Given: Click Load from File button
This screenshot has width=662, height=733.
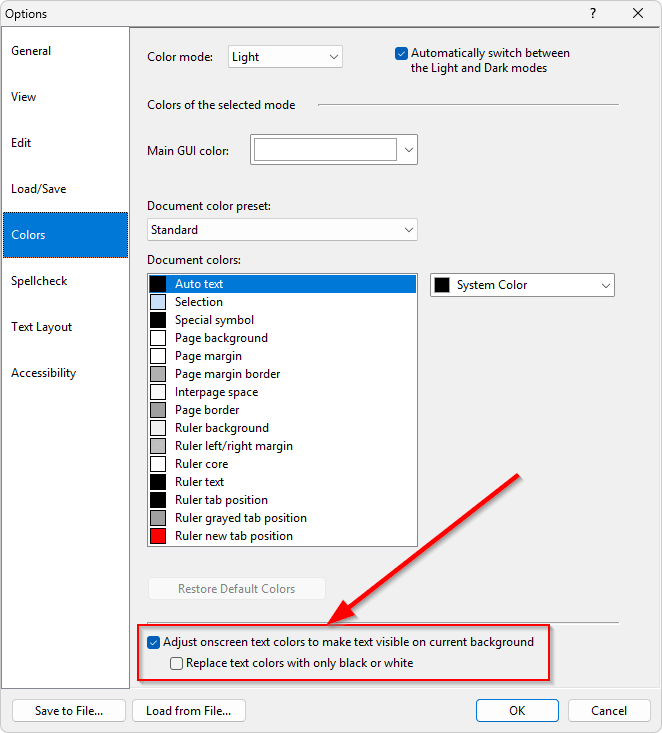Looking at the screenshot, I should [x=189, y=711].
